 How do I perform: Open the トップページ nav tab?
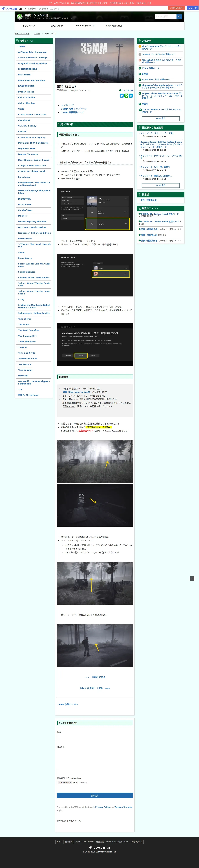click(x=29, y=26)
